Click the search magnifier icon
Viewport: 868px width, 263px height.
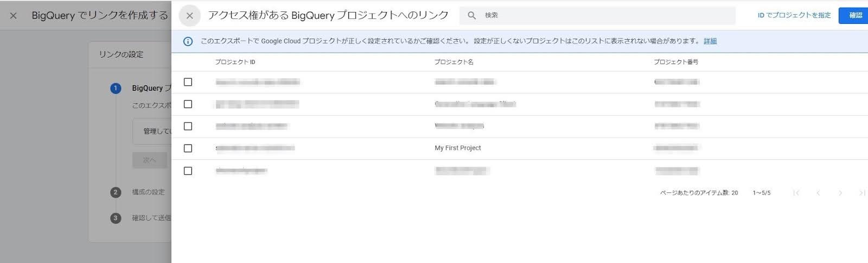472,16
